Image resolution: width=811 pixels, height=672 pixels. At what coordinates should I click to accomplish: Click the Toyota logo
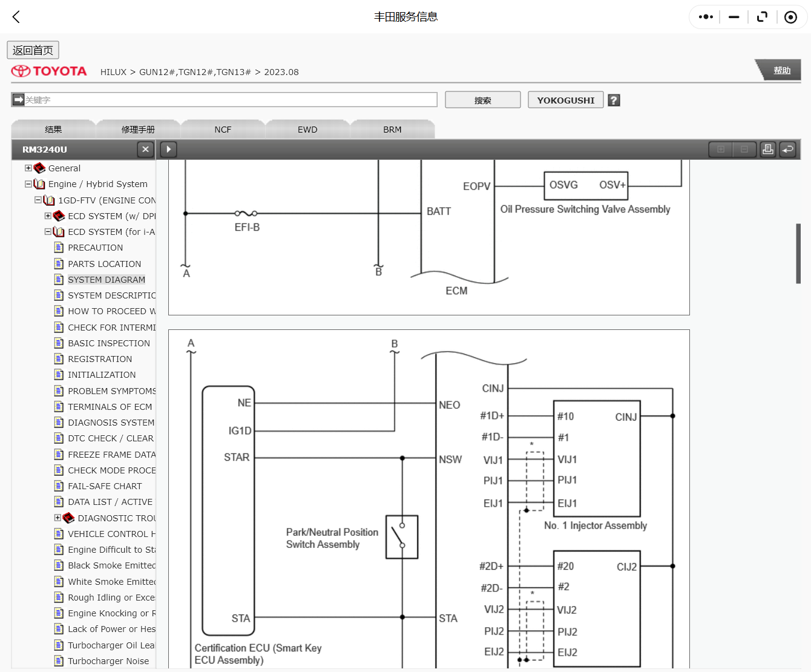[48, 71]
